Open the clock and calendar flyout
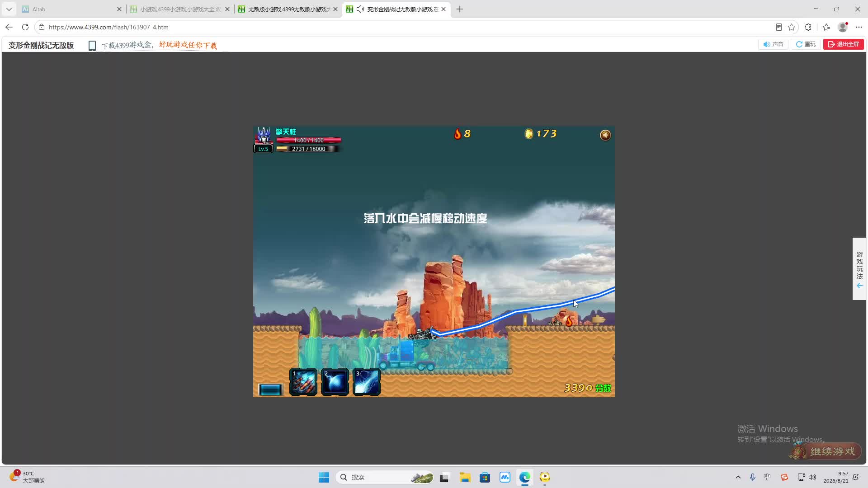868x488 pixels. point(836,477)
